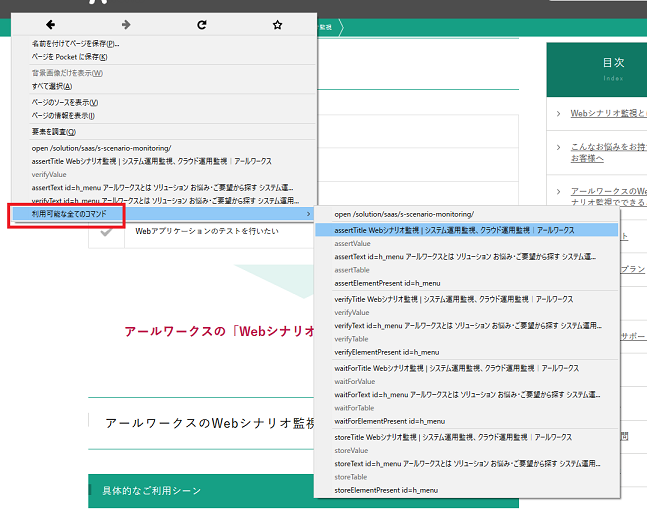This screenshot has height=513, width=647.
Task: Click こんなお悩みをお持ちのお客様へ index link
Action: (608, 152)
